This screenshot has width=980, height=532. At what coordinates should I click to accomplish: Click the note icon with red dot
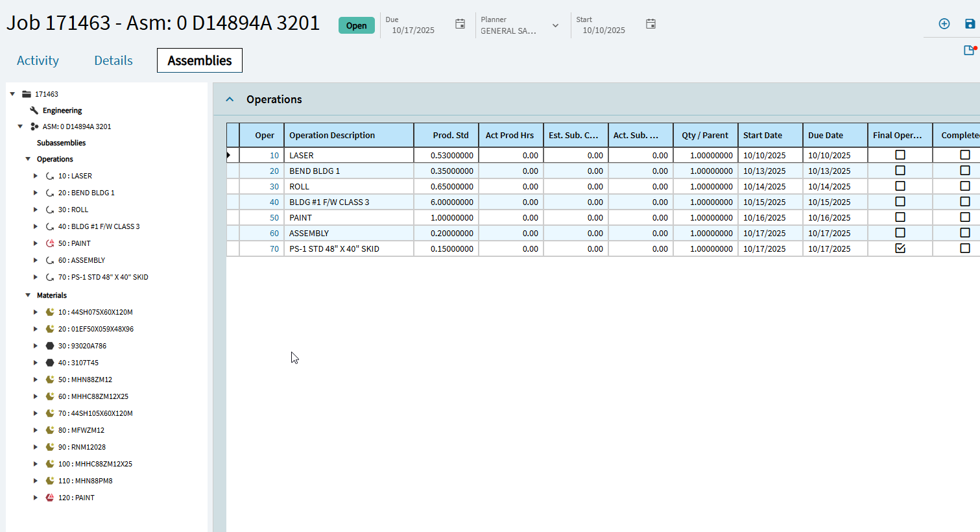[x=970, y=51]
